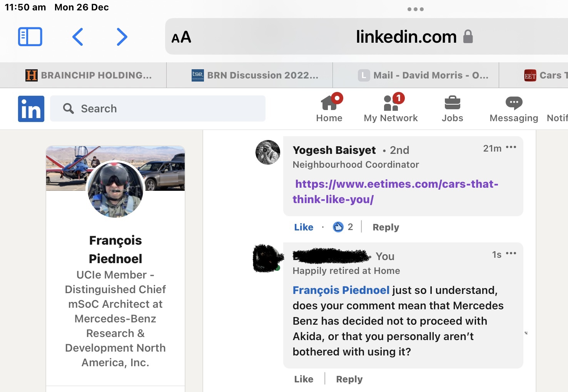Open the AA reader and text options
The width and height of the screenshot is (568, 392).
click(181, 37)
